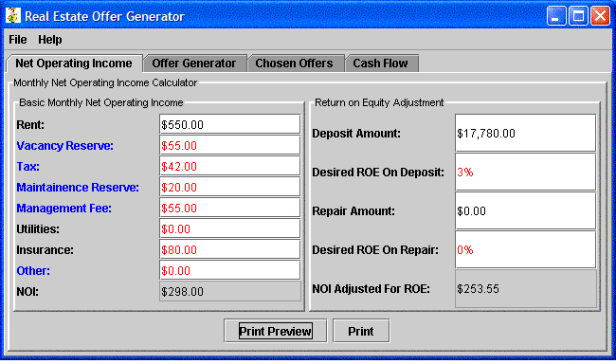Image resolution: width=616 pixels, height=364 pixels.
Task: Click the Desired ROE On Repair field
Action: [525, 250]
